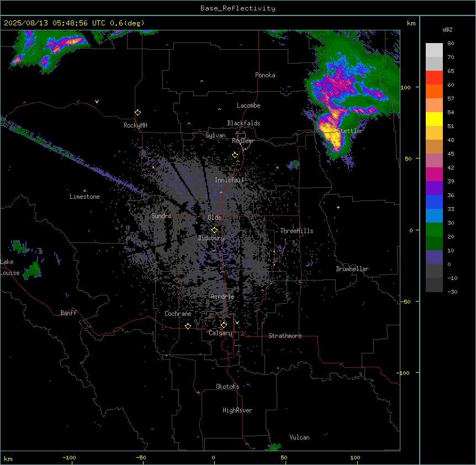The width and height of the screenshot is (476, 465).
Task: Click the Okotoks label
Action: click(x=228, y=387)
